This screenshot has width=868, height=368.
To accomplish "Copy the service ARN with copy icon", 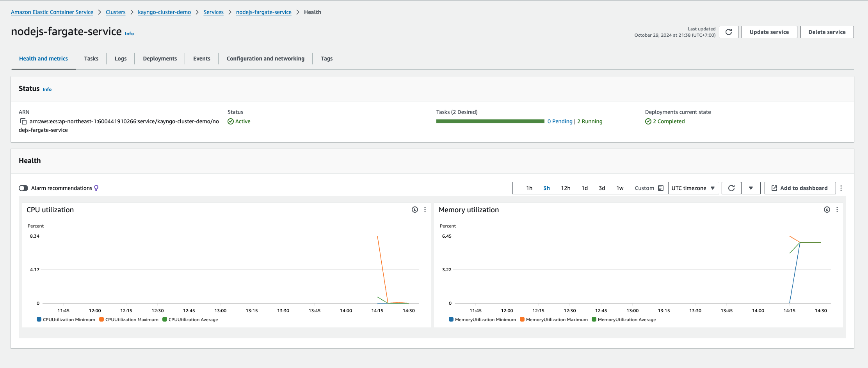I will 23,121.
